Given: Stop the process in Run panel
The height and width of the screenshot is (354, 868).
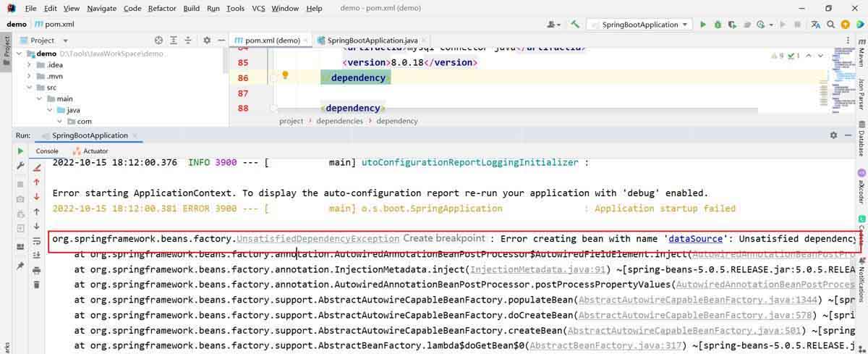Looking at the screenshot, I should 20,184.
